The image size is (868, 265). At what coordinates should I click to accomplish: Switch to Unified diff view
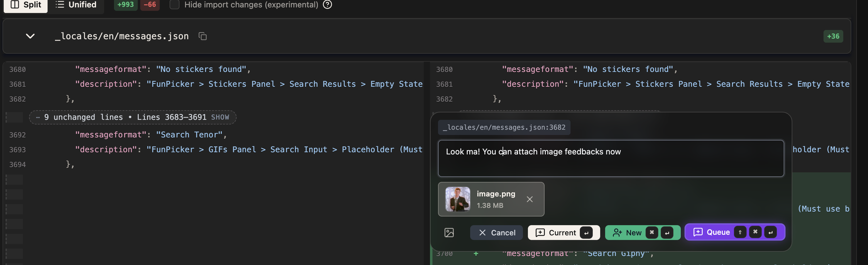[76, 5]
